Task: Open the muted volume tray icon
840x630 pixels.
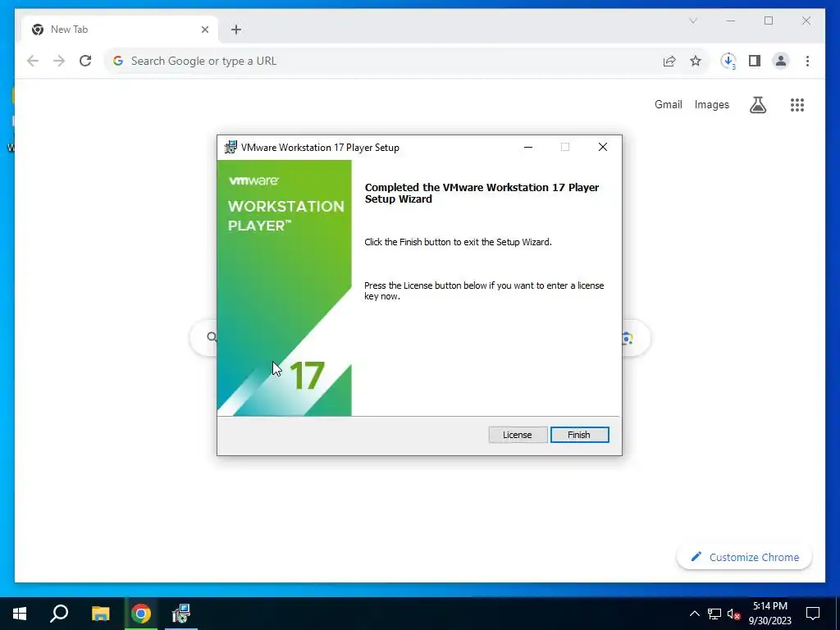Action: pos(733,614)
